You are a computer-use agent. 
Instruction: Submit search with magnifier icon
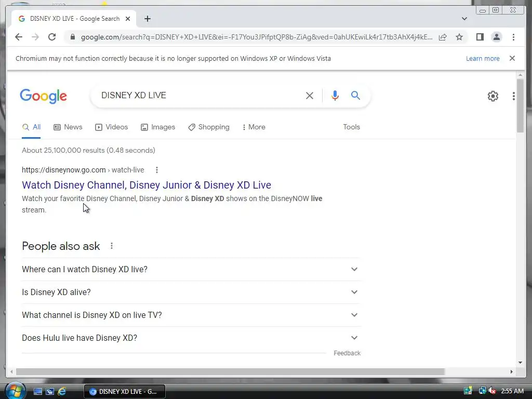[355, 96]
